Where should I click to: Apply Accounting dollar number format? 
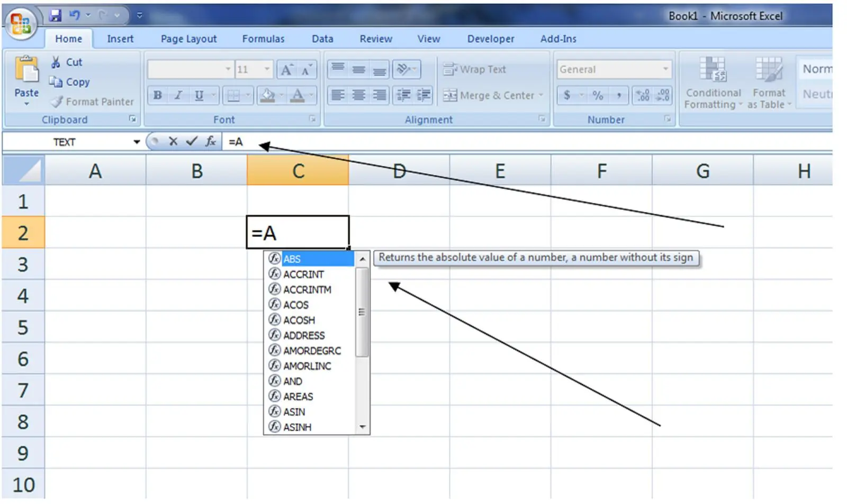click(x=567, y=95)
